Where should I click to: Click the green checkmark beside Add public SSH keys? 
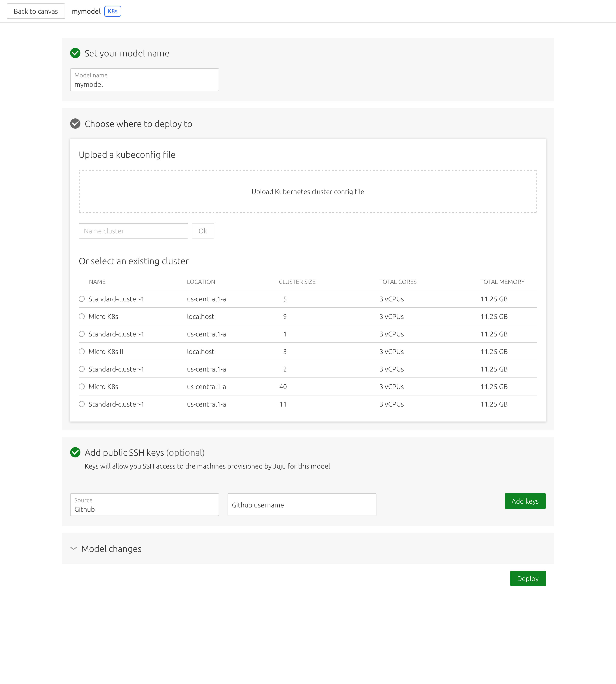[x=75, y=452]
